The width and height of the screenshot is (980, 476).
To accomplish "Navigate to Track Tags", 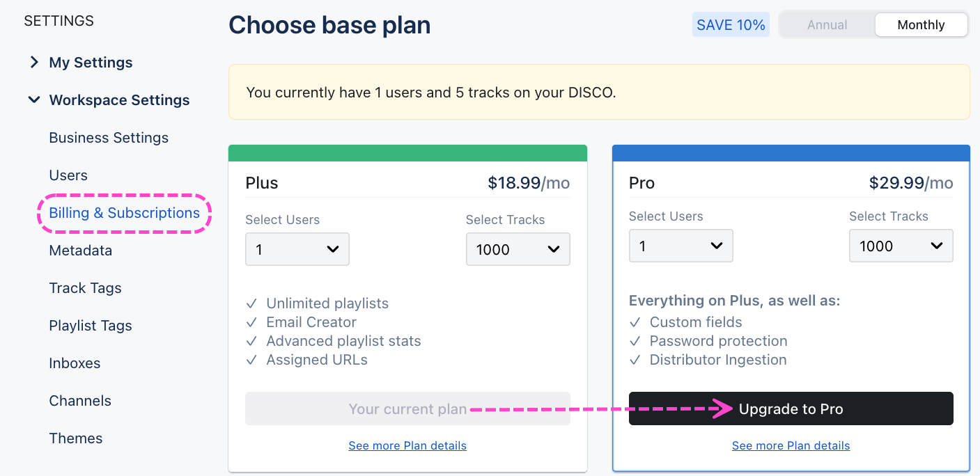I will [85, 288].
